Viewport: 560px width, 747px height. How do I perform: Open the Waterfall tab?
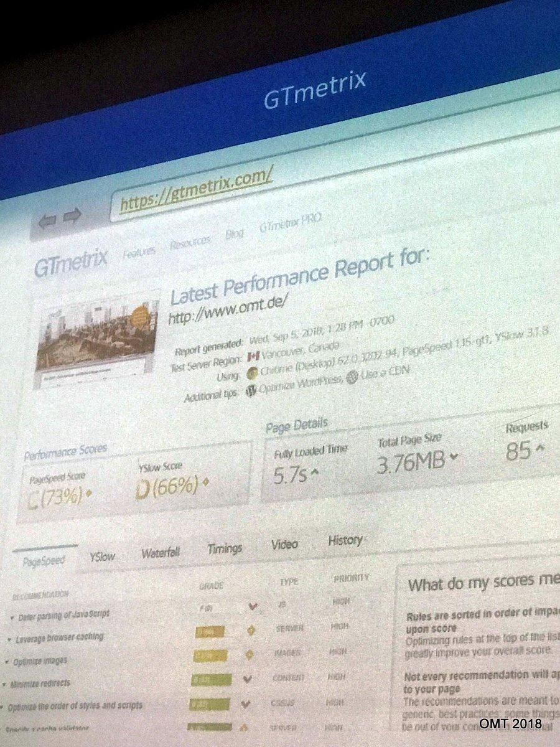pos(161,553)
